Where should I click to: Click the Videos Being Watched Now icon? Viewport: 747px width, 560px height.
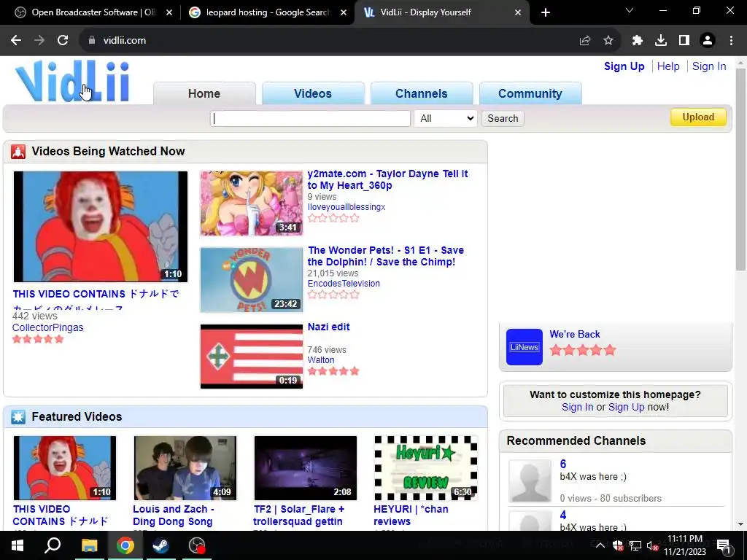[18, 152]
